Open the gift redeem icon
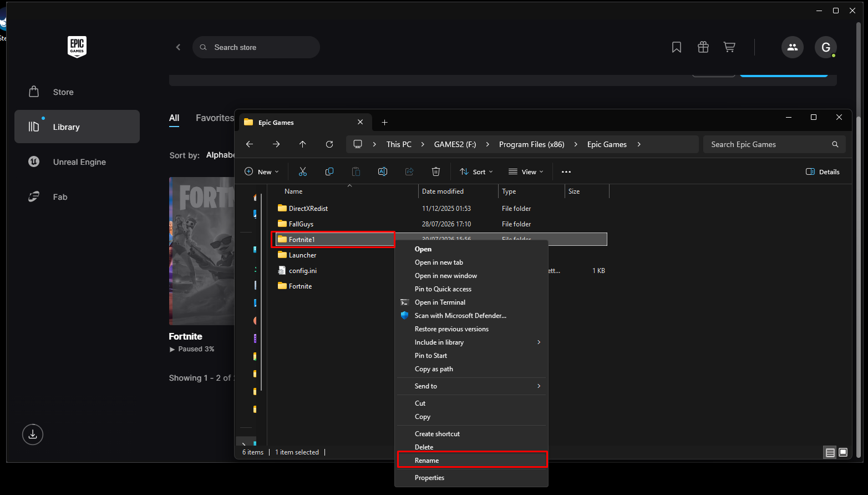Viewport: 868px width, 495px height. tap(703, 47)
